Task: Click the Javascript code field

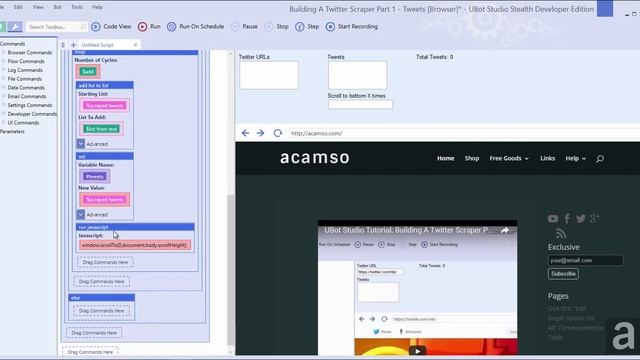Action: pyautogui.click(x=135, y=245)
